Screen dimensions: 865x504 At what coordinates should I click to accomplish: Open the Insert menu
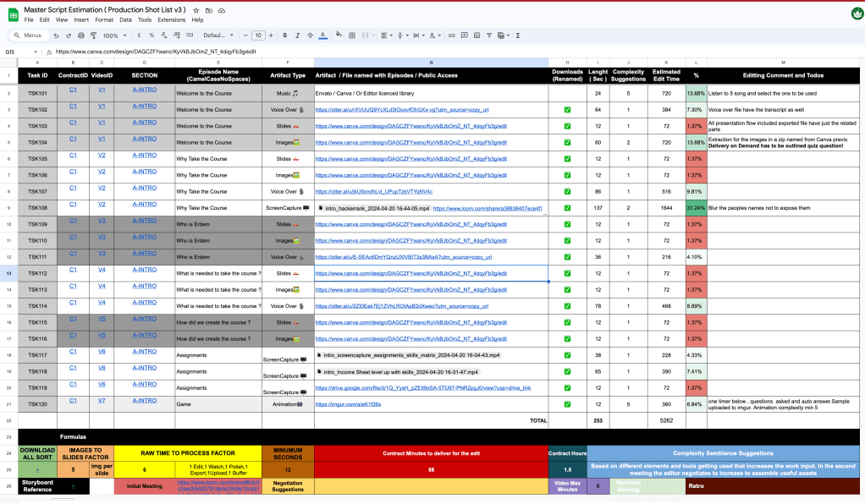click(81, 19)
